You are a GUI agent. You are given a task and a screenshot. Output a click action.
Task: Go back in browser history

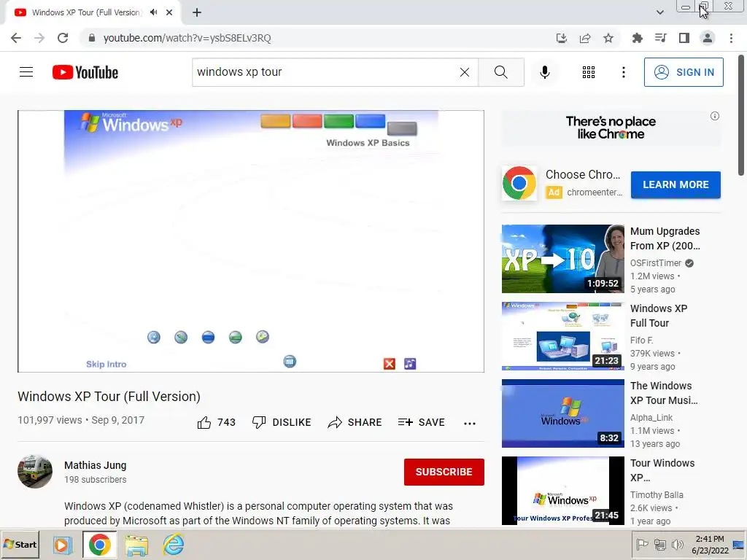[x=16, y=38]
